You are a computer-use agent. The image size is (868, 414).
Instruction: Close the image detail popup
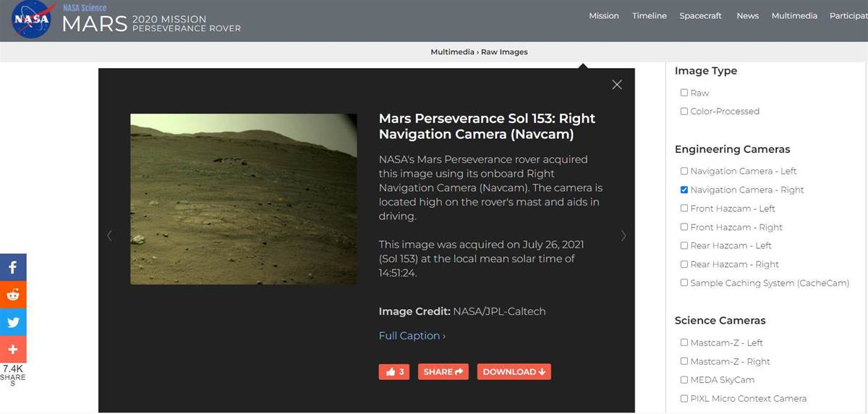617,85
